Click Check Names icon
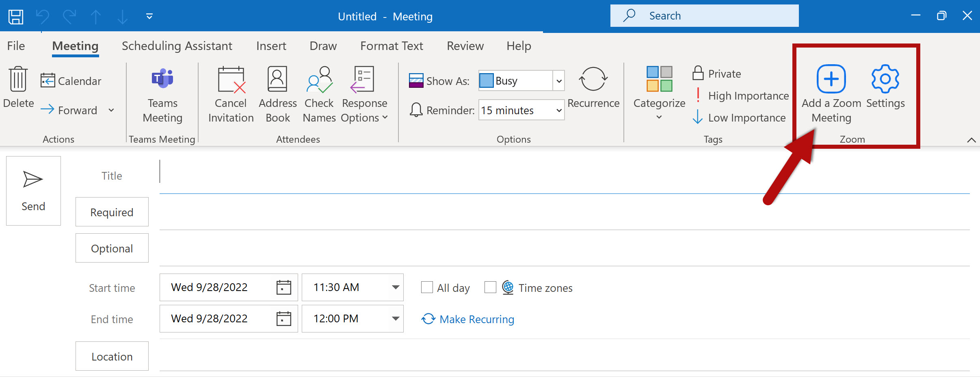Image resolution: width=980 pixels, height=391 pixels. (319, 80)
